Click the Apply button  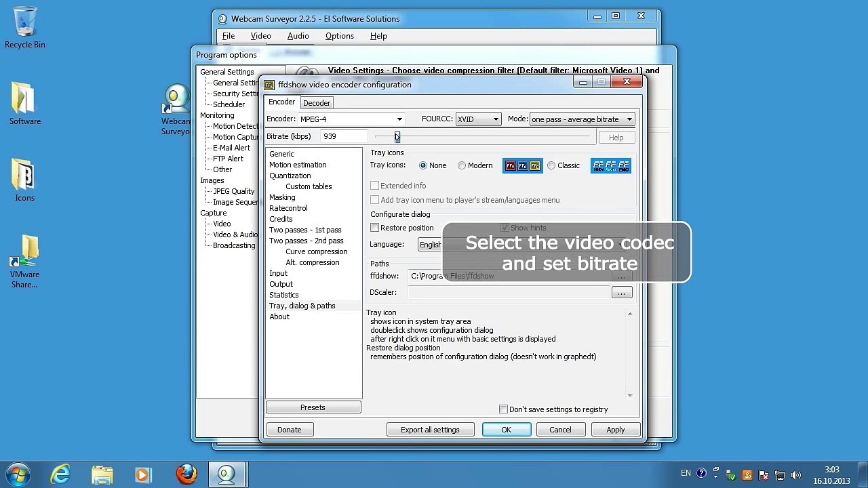(615, 430)
